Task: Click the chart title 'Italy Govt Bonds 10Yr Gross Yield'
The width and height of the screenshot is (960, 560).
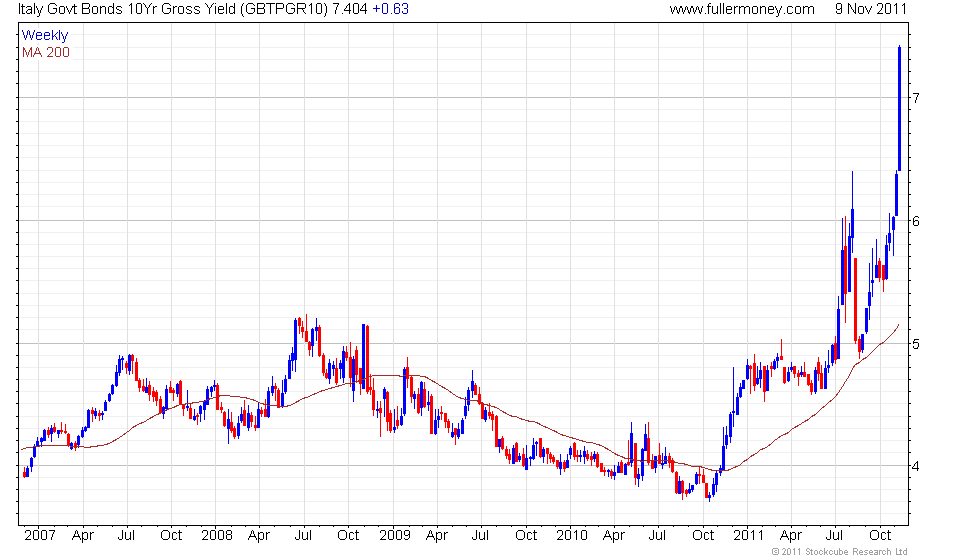Action: click(x=127, y=9)
